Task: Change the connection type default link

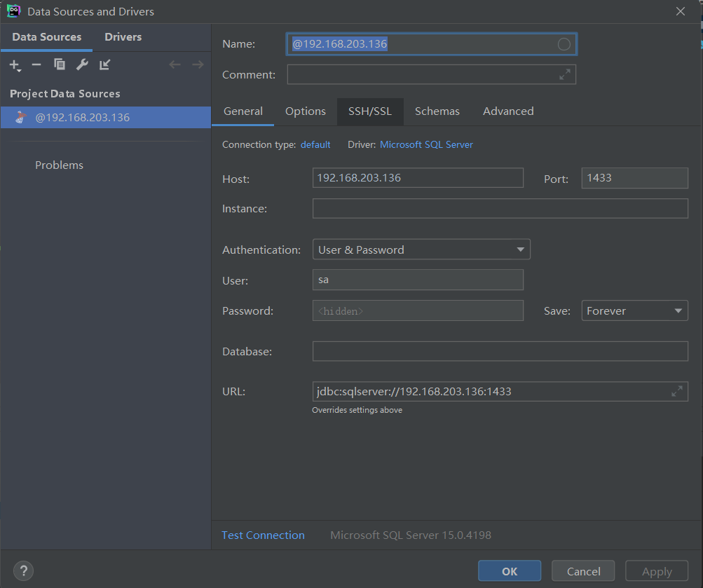Action: coord(315,145)
